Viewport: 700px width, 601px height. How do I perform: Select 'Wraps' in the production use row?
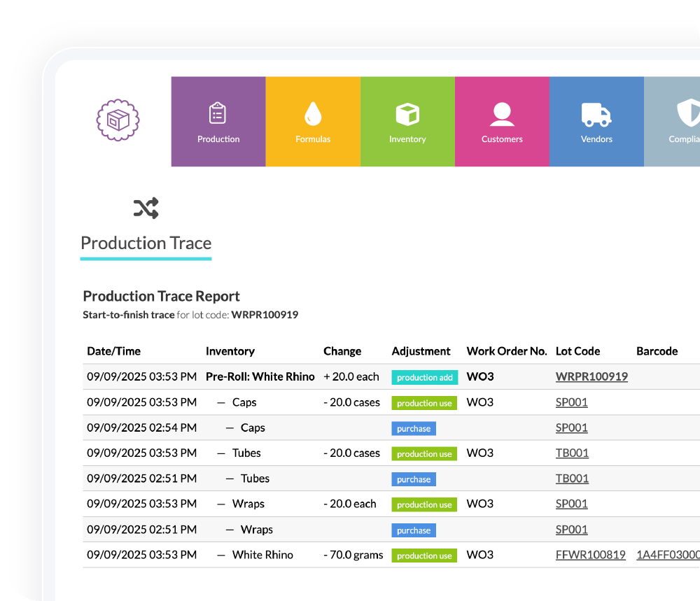pyautogui.click(x=248, y=504)
